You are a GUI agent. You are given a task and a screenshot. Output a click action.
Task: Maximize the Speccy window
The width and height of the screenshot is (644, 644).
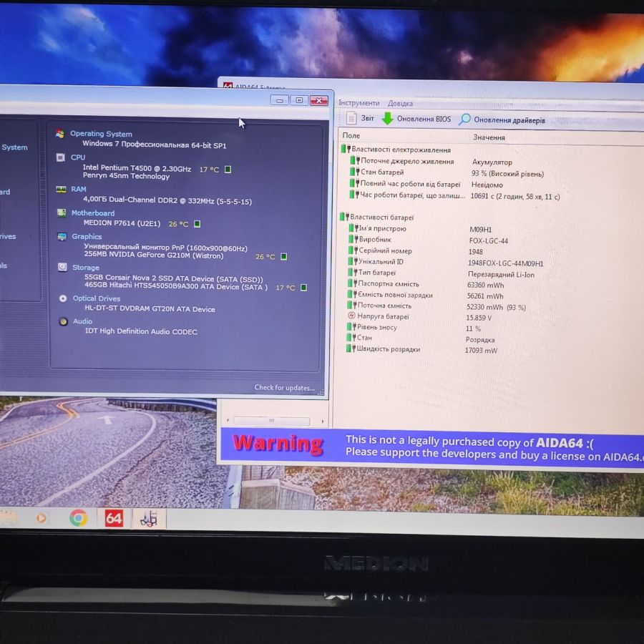coord(299,99)
